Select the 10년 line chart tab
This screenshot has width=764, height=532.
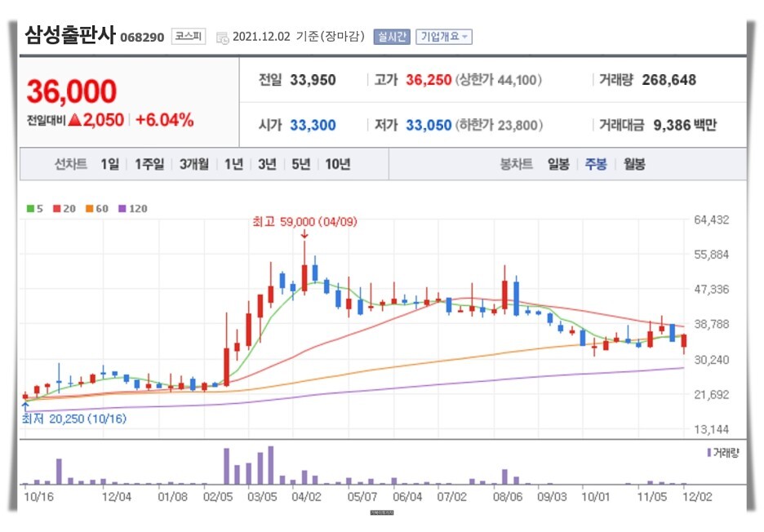[x=338, y=164]
